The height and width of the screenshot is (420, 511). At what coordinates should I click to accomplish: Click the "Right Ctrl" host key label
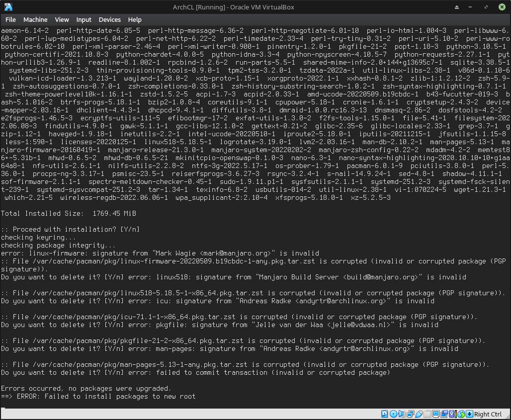tap(488, 414)
